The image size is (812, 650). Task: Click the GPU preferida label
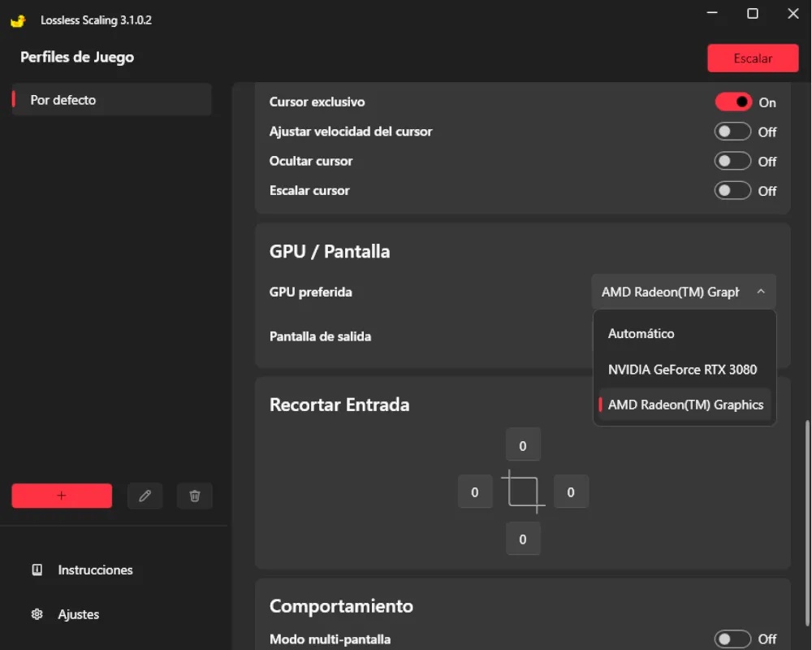pos(311,292)
